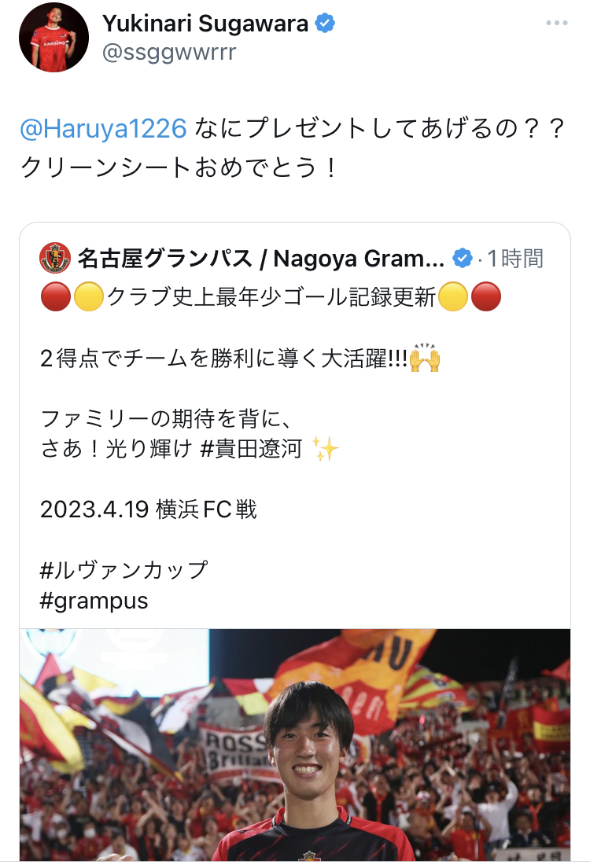The width and height of the screenshot is (590, 868).
Task: Open quoted tweet via 2023.4.19 横浜FC戦 line
Action: click(x=149, y=509)
